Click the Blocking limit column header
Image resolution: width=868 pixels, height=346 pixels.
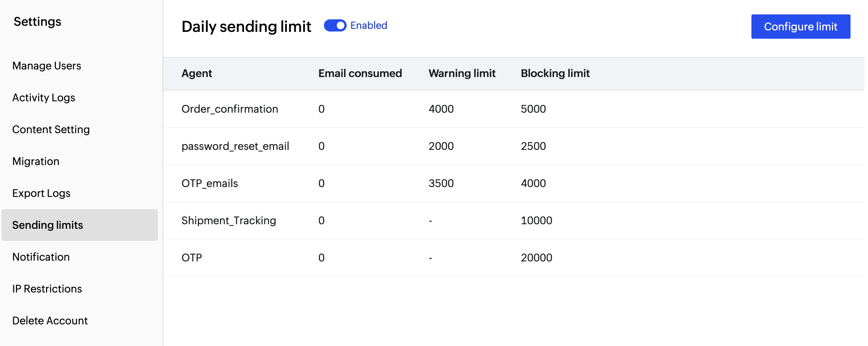tap(555, 74)
